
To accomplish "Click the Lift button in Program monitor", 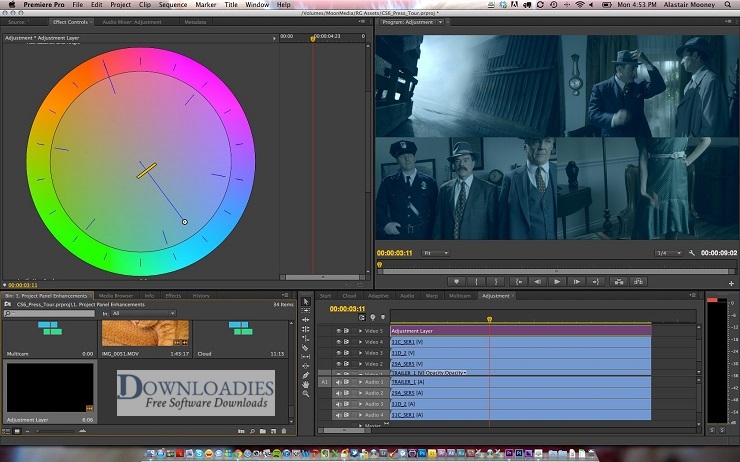I will (x=618, y=282).
